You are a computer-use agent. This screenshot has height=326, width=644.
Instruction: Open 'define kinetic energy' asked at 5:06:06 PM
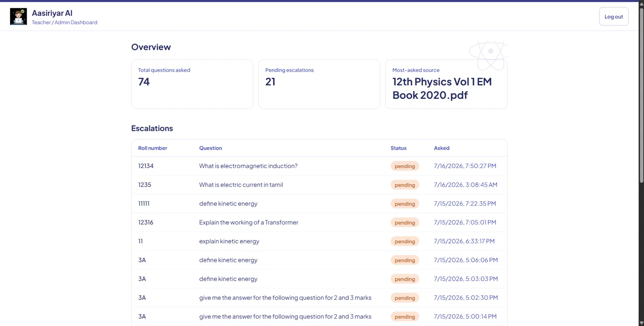click(x=229, y=260)
